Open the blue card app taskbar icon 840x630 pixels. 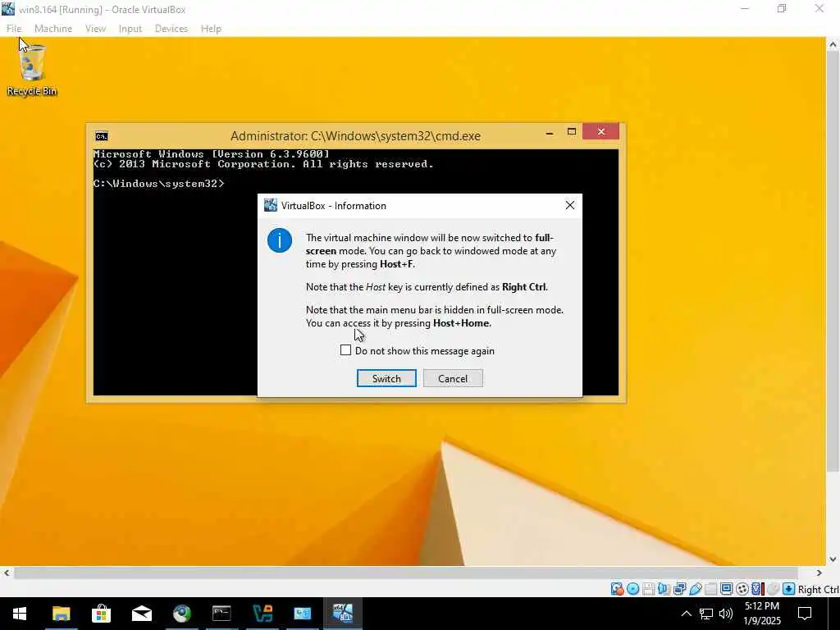coord(303,614)
